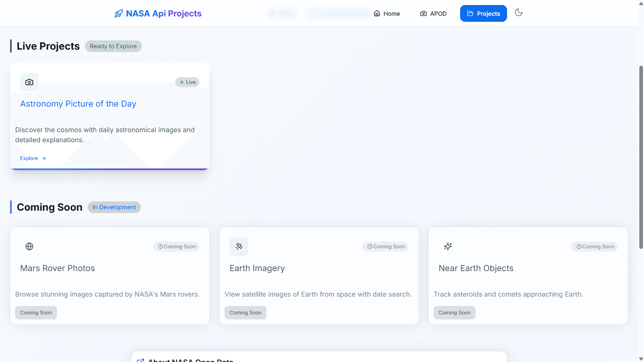Click Earth Imagery Coming Soon clock badge

click(386, 247)
